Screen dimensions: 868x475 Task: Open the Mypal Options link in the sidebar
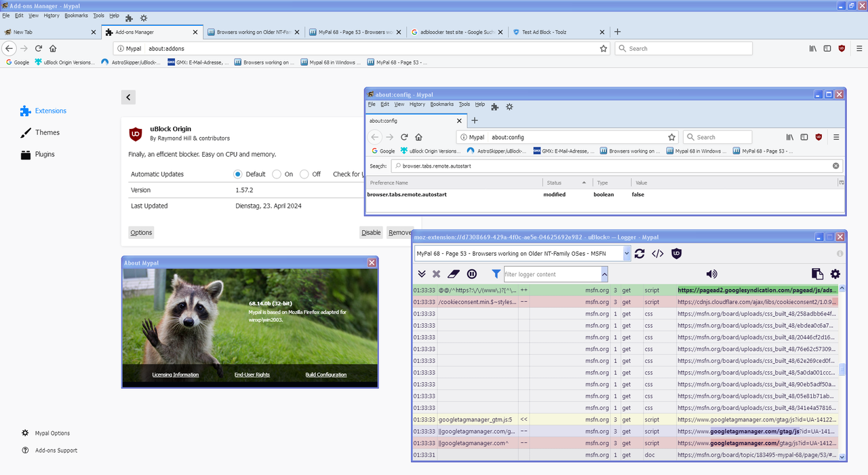[x=46, y=433]
